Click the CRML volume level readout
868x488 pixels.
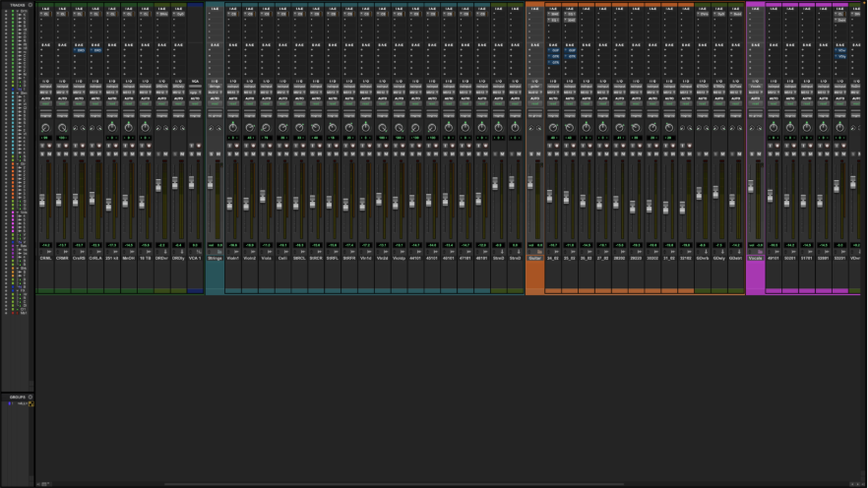tap(45, 245)
